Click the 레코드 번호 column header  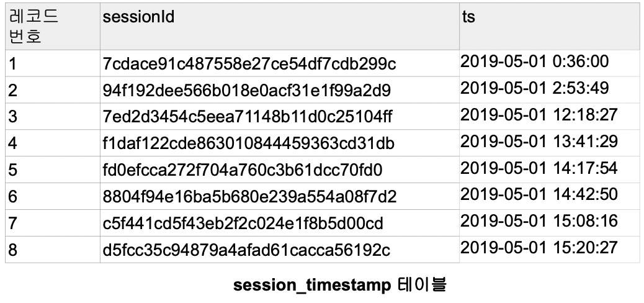(x=34, y=26)
